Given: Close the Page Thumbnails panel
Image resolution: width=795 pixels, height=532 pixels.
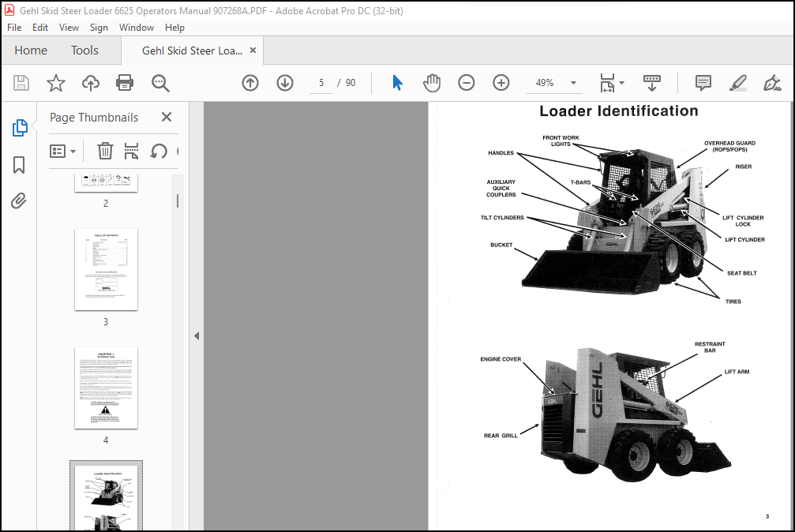Looking at the screenshot, I should click(x=167, y=117).
